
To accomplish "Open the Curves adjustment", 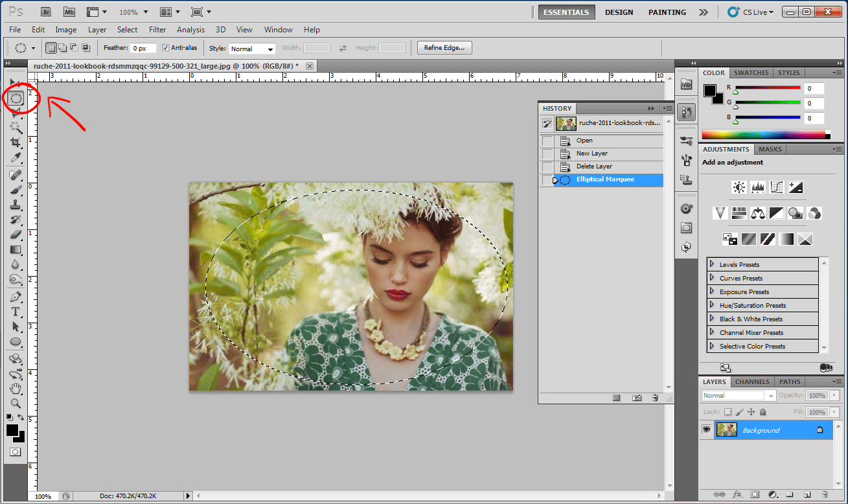I will (x=776, y=187).
